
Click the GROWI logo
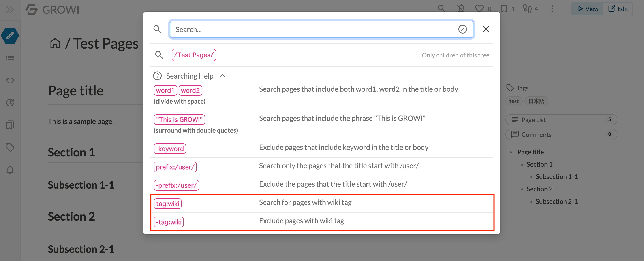pyautogui.click(x=52, y=10)
